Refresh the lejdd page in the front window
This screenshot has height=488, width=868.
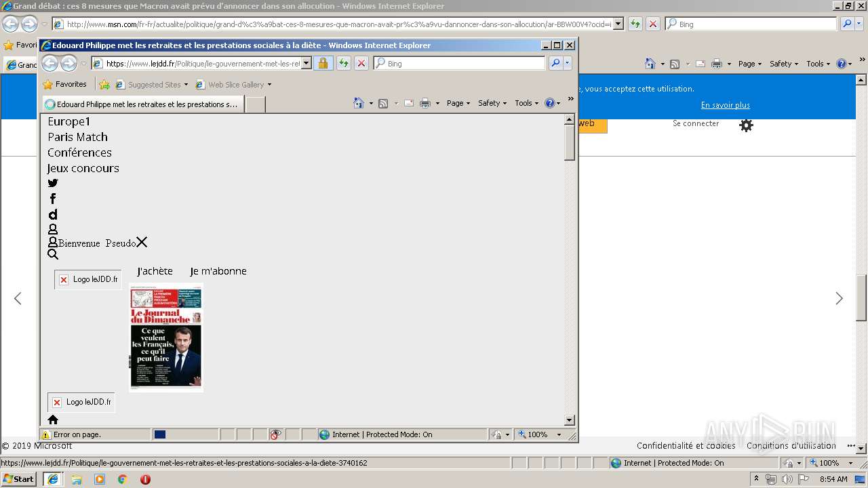tap(344, 63)
